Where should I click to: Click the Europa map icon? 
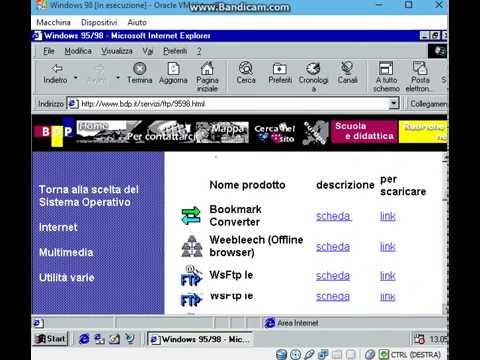point(315,132)
